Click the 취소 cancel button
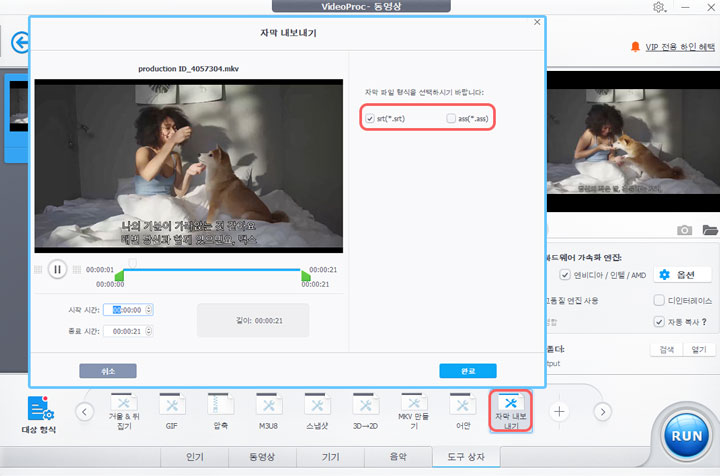The image size is (720, 476). pyautogui.click(x=108, y=371)
